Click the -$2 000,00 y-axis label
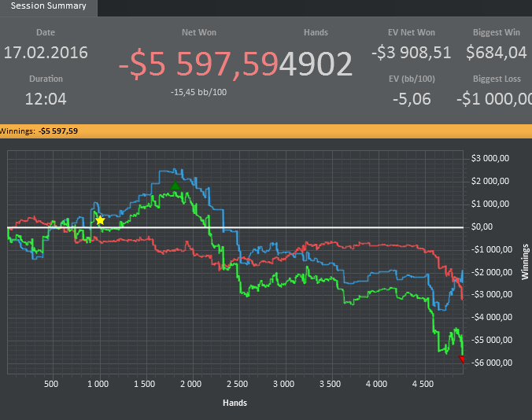Viewport: 532px width, 420px height. coord(491,272)
